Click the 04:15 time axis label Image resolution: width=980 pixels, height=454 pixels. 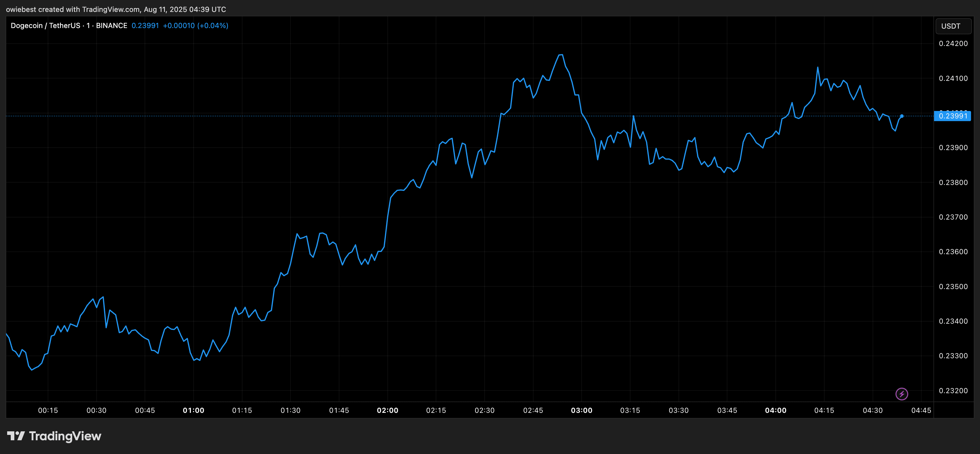824,410
